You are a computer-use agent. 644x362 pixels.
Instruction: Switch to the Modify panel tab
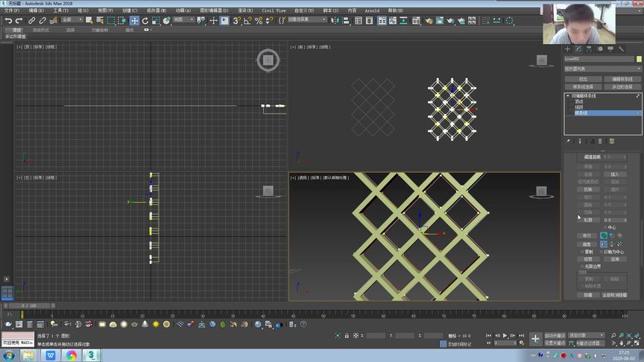578,48
